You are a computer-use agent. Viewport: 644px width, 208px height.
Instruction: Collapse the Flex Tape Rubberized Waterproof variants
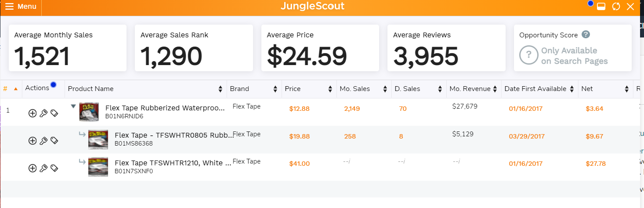click(73, 106)
